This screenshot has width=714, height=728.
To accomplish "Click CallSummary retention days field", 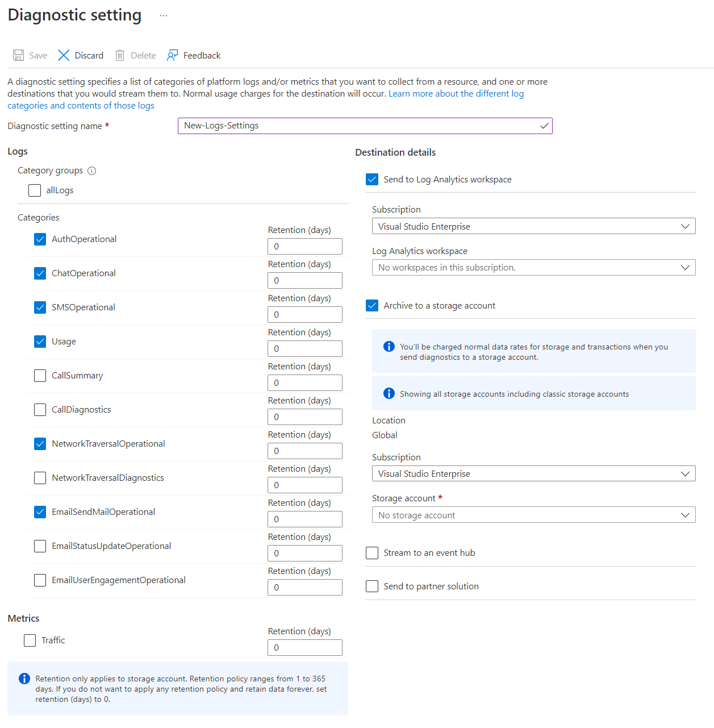I will (x=305, y=383).
